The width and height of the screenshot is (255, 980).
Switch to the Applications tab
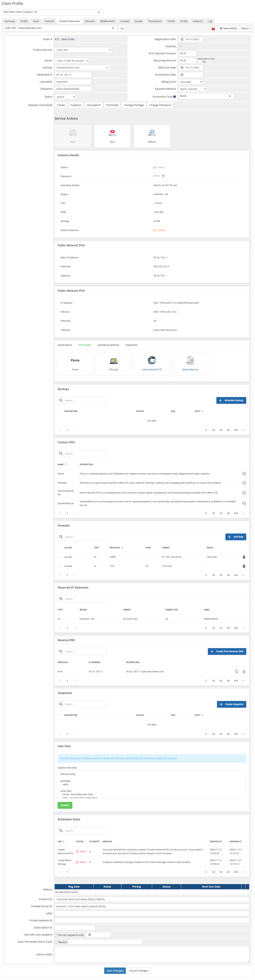[65, 345]
